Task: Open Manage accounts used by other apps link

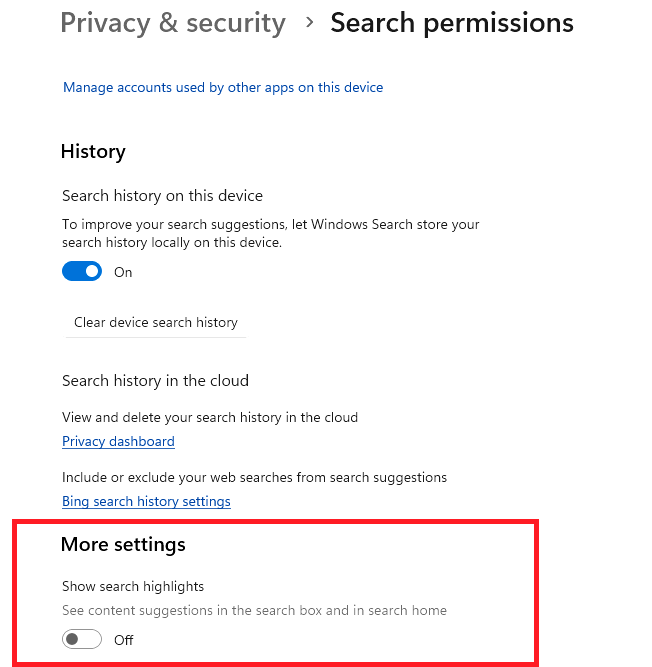Action: tap(223, 88)
